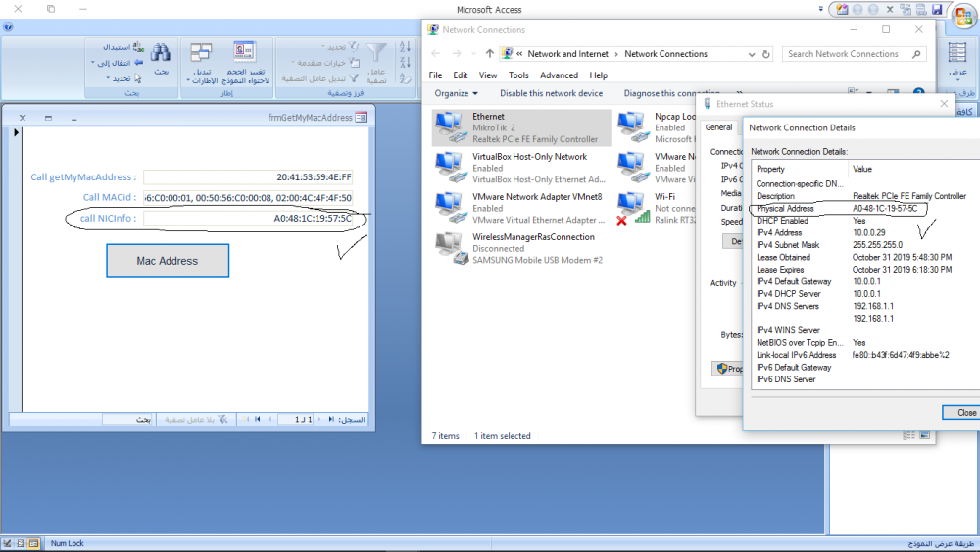Click the first Quick Access Toolbar icon
Viewport: 980px width, 552px height.
point(842,10)
